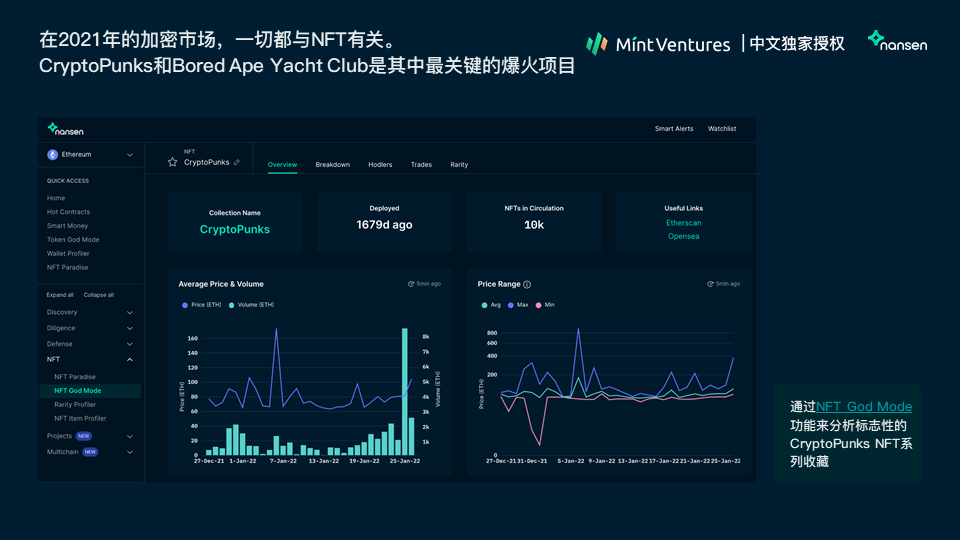Open NFT Paradise under NFT section
Image resolution: width=960 pixels, height=540 pixels.
pyautogui.click(x=75, y=377)
